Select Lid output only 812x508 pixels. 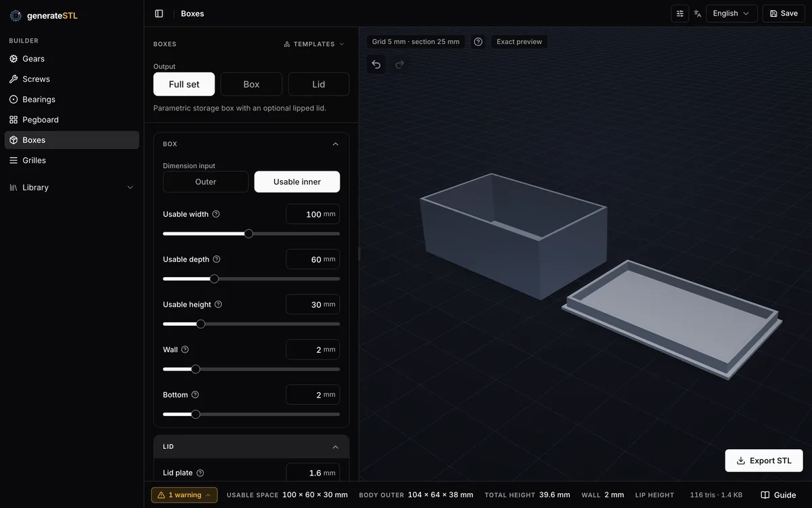(319, 84)
